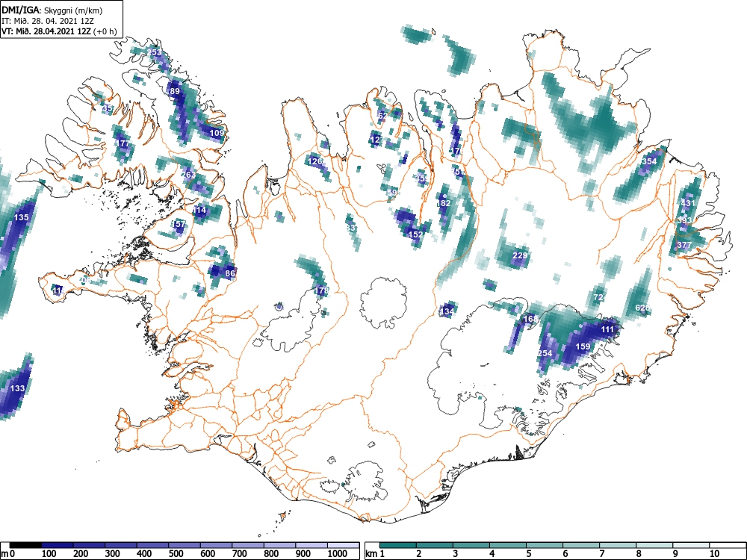Pick the pale lavender 900–1000 m legend swatch

click(x=311, y=545)
